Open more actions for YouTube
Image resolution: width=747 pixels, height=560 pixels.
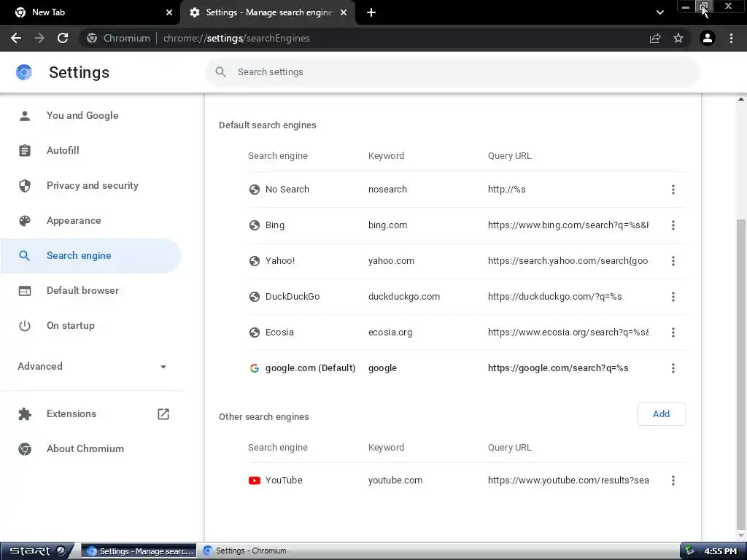coord(673,481)
